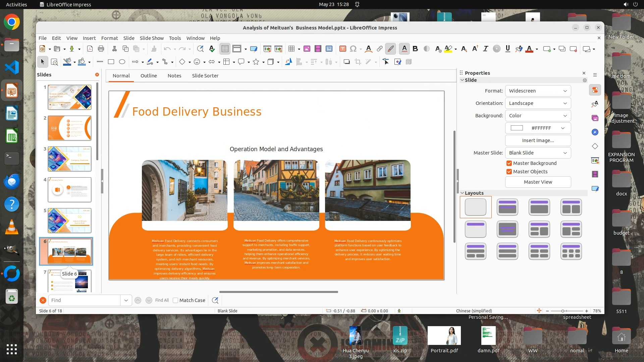
Task: Uncheck the Master Background checkbox
Action: pyautogui.click(x=509, y=163)
